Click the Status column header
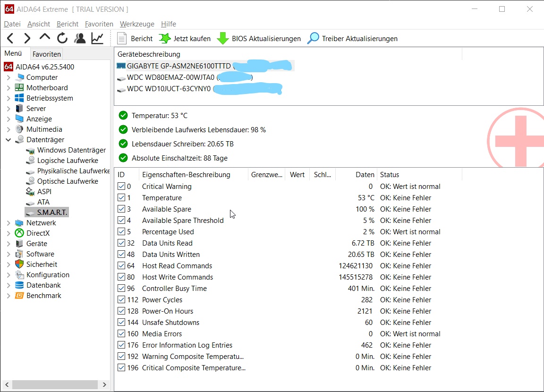The image size is (544, 392). 419,174
